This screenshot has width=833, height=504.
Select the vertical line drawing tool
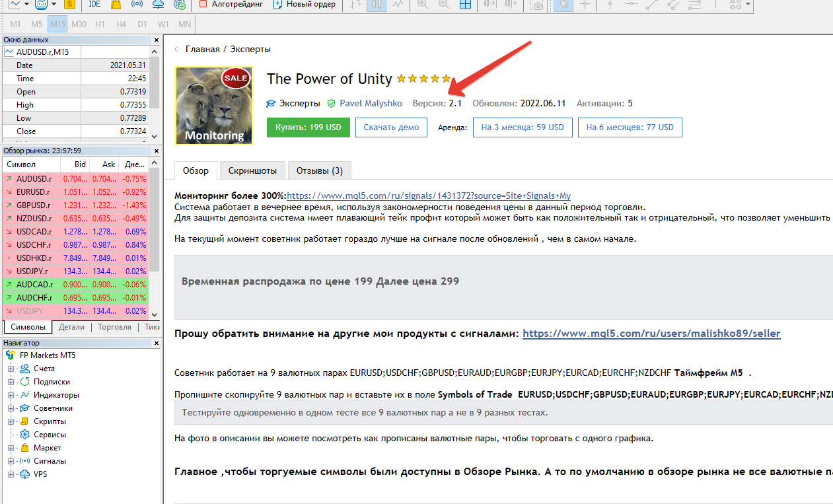tap(610, 4)
